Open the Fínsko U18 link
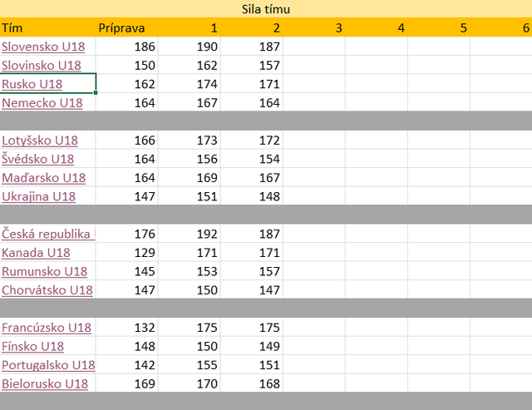The width and height of the screenshot is (532, 410). [x=32, y=346]
